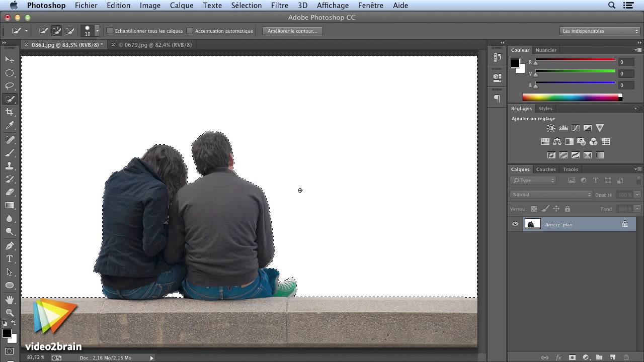Select the History Brush tool
This screenshot has width=644, height=362.
[10, 179]
